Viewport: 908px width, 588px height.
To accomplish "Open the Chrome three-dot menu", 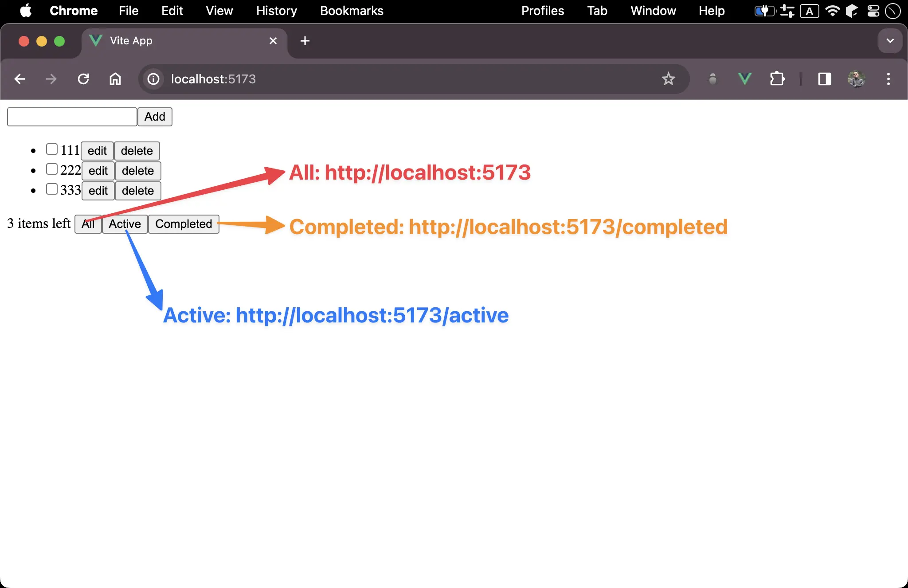I will [x=888, y=79].
